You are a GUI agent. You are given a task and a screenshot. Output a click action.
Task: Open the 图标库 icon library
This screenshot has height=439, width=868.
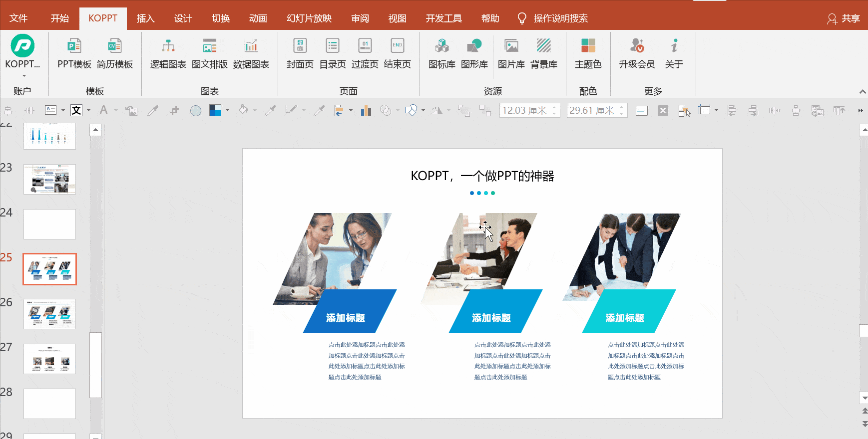pyautogui.click(x=441, y=53)
